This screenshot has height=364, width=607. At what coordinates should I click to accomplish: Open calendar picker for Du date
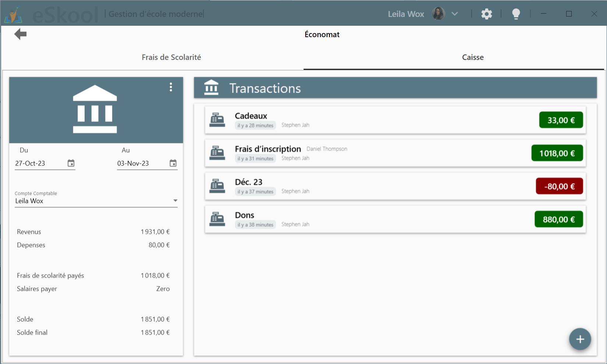pyautogui.click(x=71, y=163)
